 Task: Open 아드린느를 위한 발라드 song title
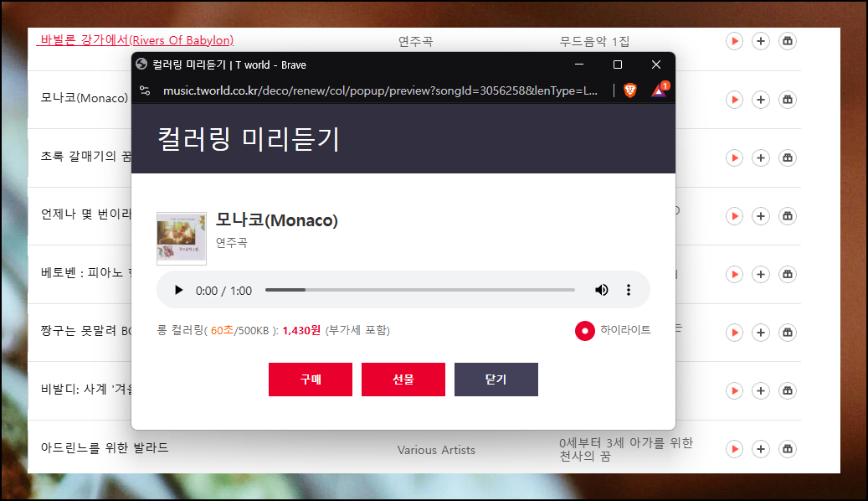pos(105,447)
